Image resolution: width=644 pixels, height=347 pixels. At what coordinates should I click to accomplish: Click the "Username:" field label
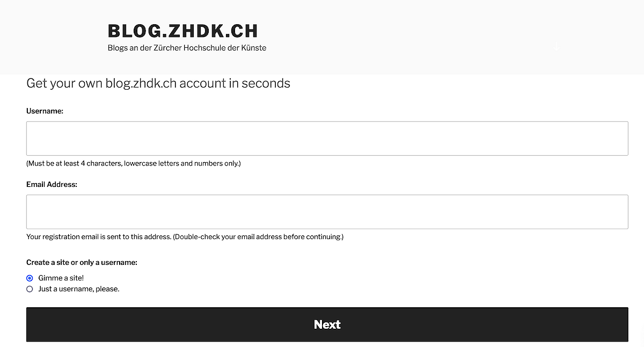[x=45, y=111]
